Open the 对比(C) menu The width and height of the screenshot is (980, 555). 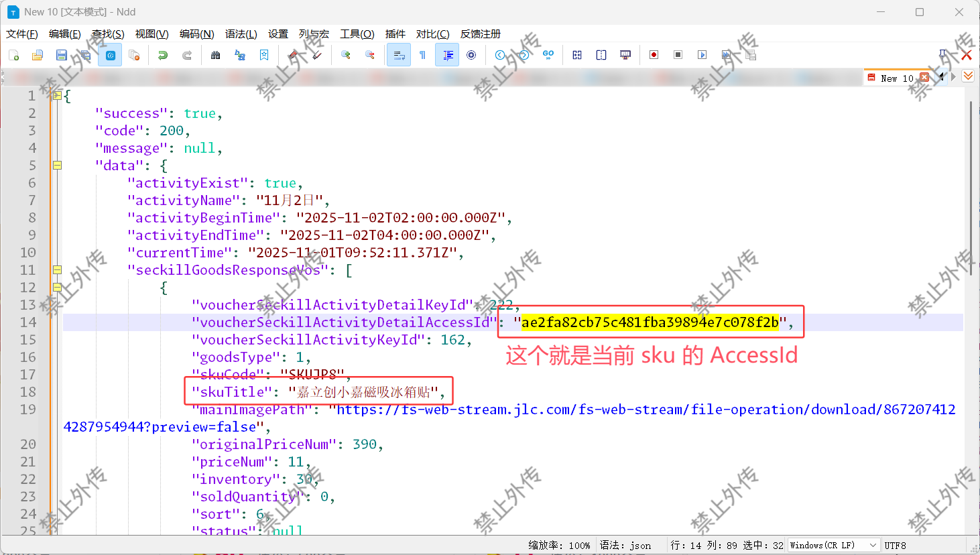pyautogui.click(x=433, y=34)
